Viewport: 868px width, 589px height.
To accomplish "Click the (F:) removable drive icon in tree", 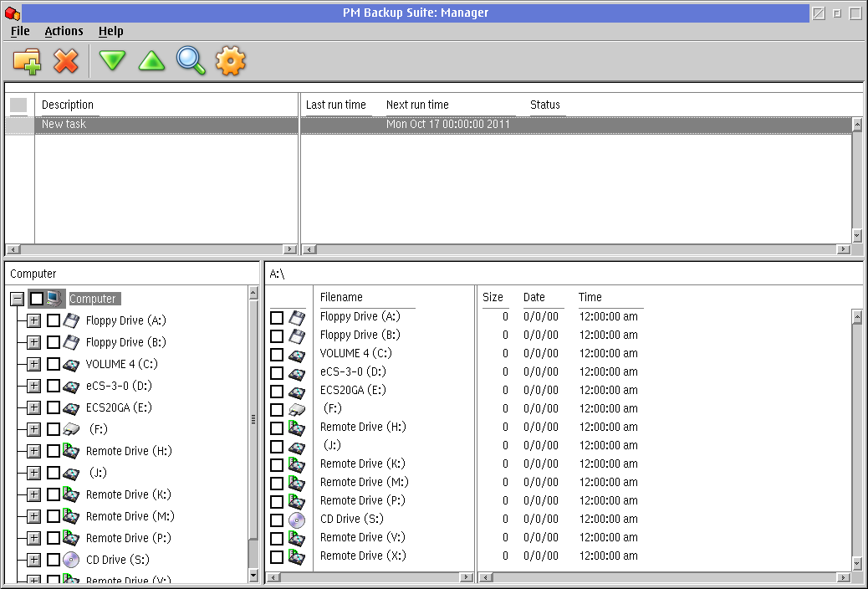I will point(71,429).
